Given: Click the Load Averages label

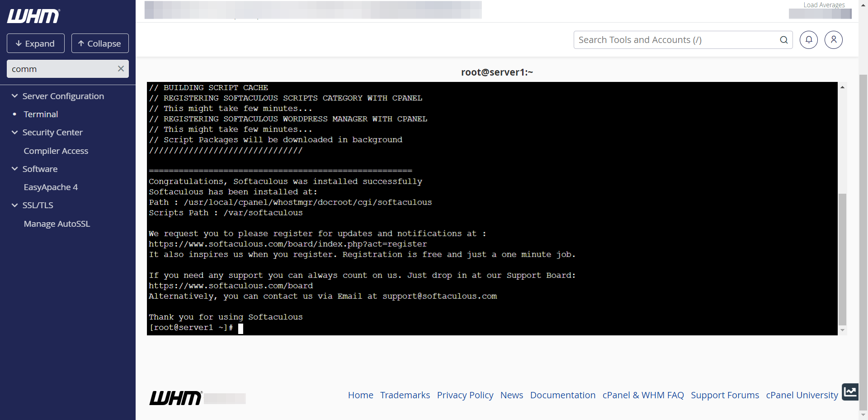Looking at the screenshot, I should 824,5.
